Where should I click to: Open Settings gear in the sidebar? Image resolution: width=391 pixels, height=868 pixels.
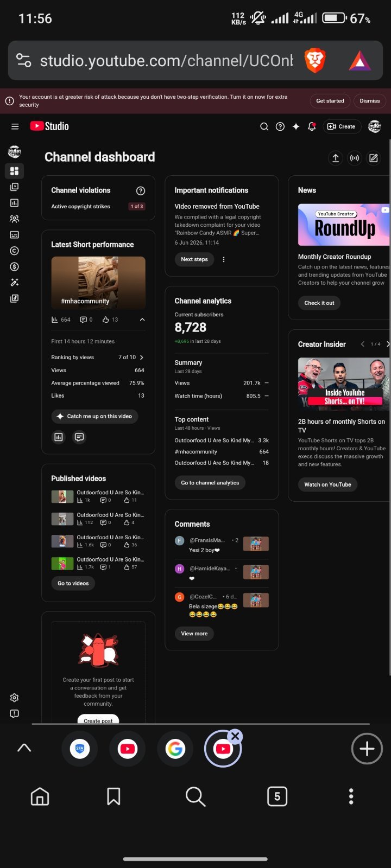[x=15, y=698]
